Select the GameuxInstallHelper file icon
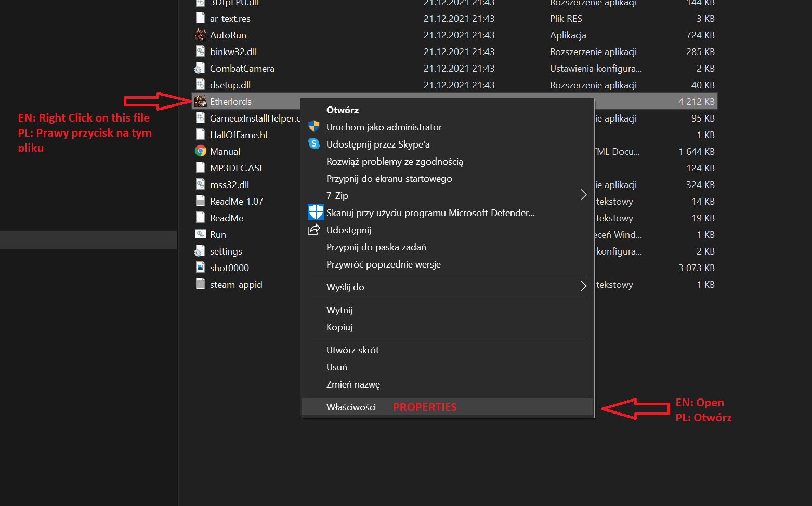The width and height of the screenshot is (812, 506). click(x=200, y=118)
